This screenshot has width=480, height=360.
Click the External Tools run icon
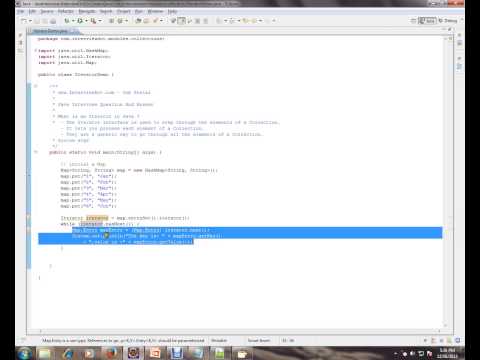(94, 21)
